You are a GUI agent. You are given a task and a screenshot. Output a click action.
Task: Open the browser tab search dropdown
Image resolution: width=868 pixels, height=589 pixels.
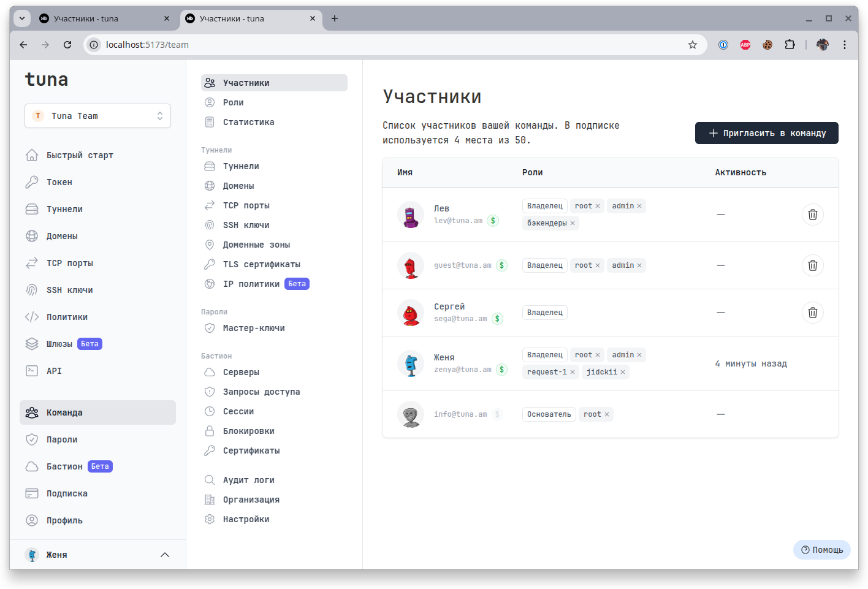click(x=22, y=18)
